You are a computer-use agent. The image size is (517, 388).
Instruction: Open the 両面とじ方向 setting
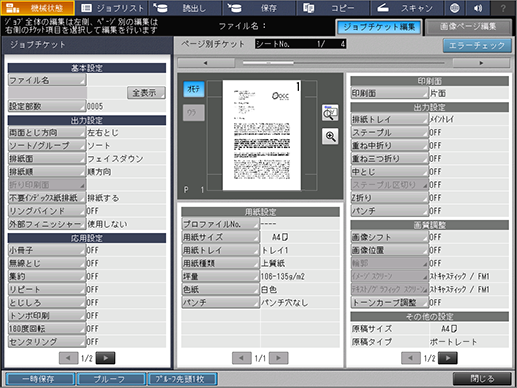tap(47, 132)
